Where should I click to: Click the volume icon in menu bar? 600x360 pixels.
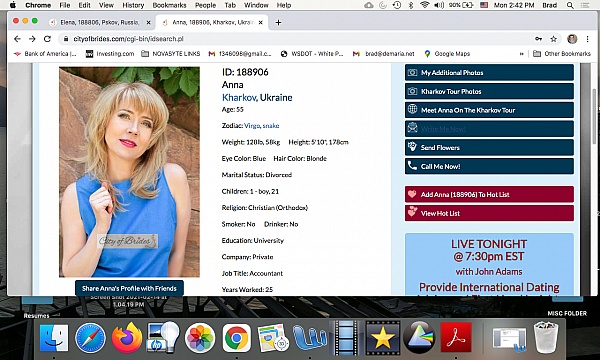(x=439, y=5)
